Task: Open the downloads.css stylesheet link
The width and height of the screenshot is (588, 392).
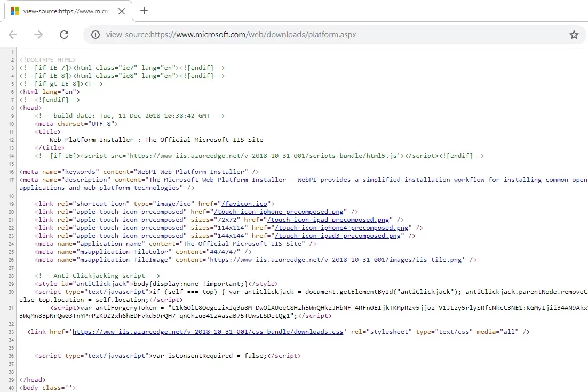Action: [208, 332]
